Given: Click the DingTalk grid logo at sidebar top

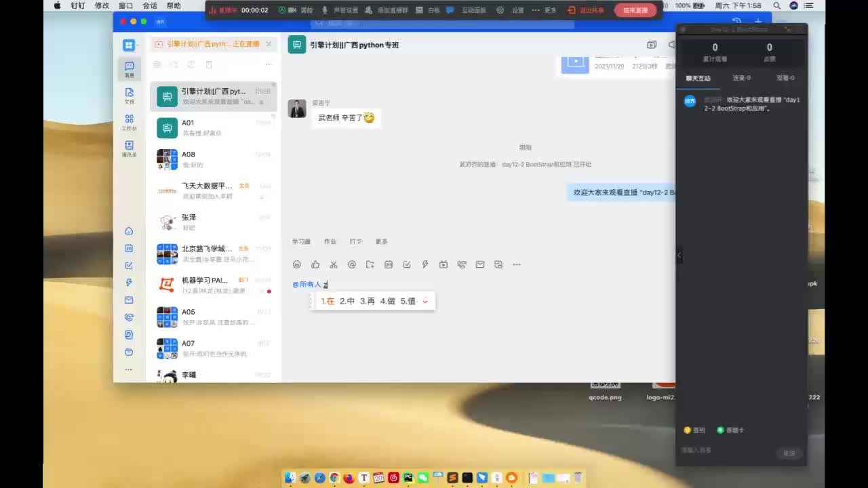Looking at the screenshot, I should (129, 45).
